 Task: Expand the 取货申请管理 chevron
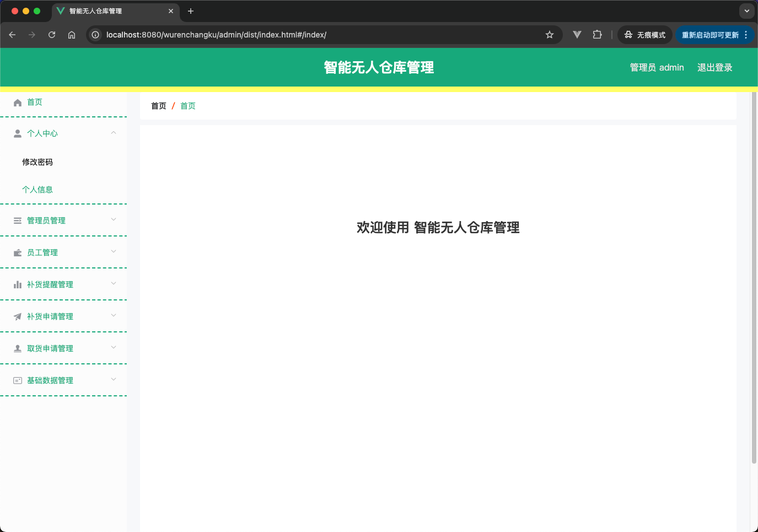pyautogui.click(x=114, y=347)
